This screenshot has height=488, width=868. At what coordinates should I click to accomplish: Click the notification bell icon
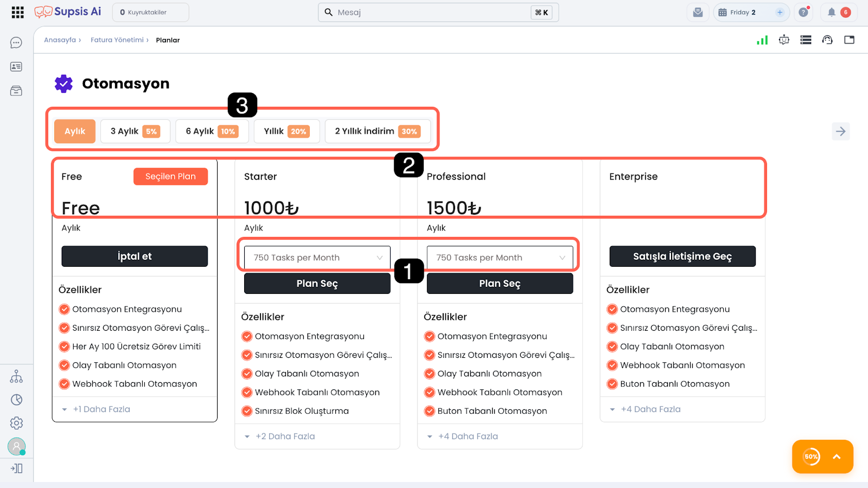pos(831,12)
